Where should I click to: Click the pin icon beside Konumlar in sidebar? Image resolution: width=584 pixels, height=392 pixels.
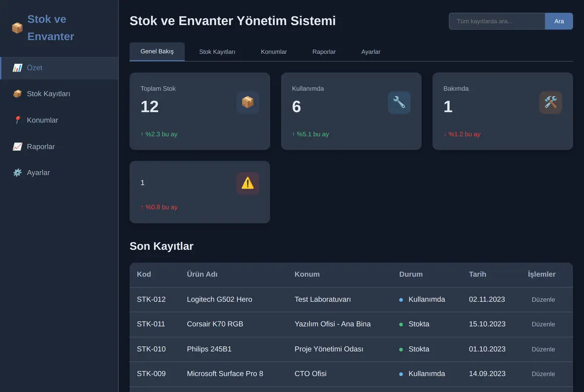pos(17,120)
